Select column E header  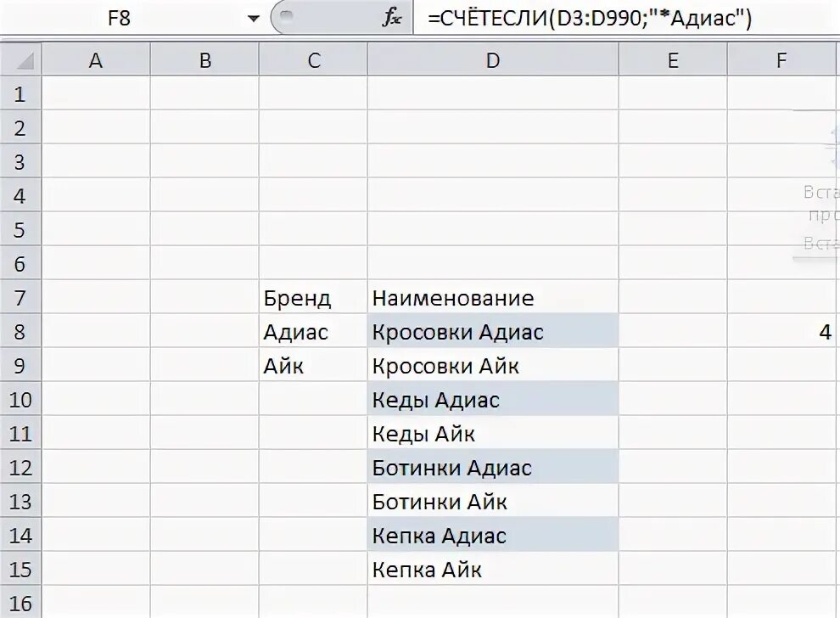[673, 59]
